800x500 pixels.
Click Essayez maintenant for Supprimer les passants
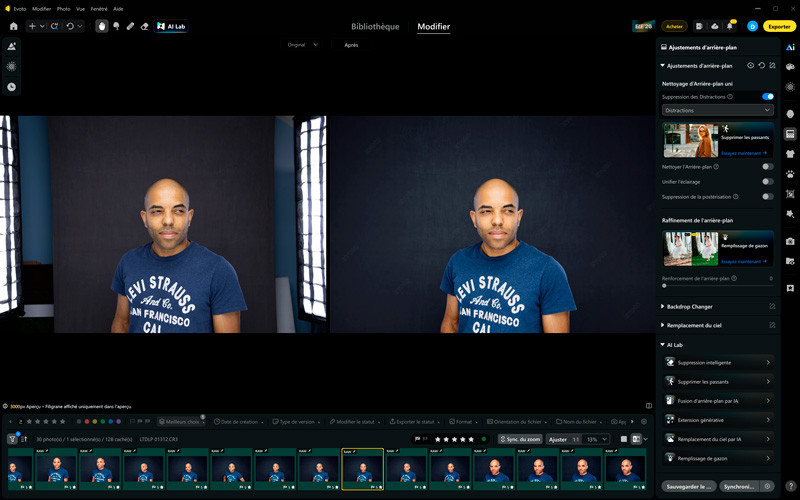[744, 153]
